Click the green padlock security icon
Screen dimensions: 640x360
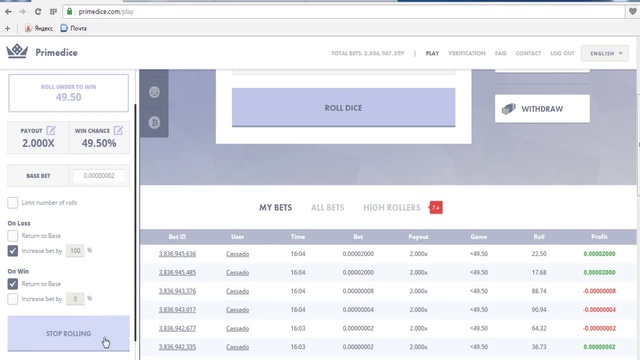point(69,11)
